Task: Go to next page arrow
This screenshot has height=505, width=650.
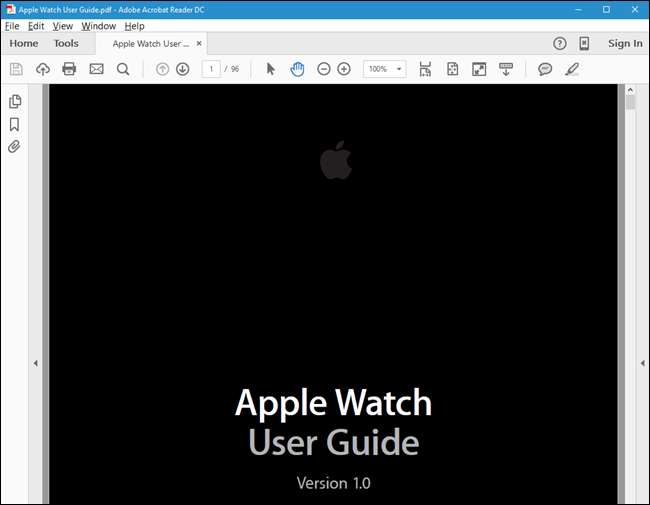Action: pyautogui.click(x=183, y=69)
